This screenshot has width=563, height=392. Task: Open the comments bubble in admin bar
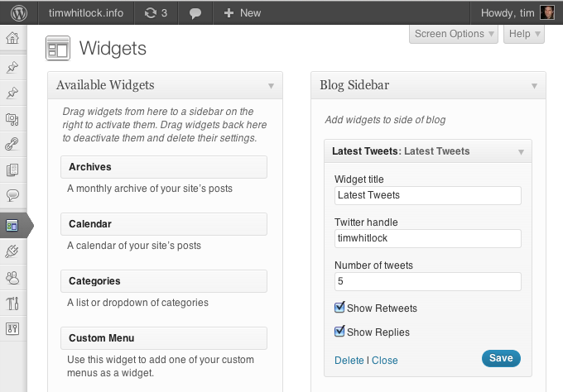point(195,13)
